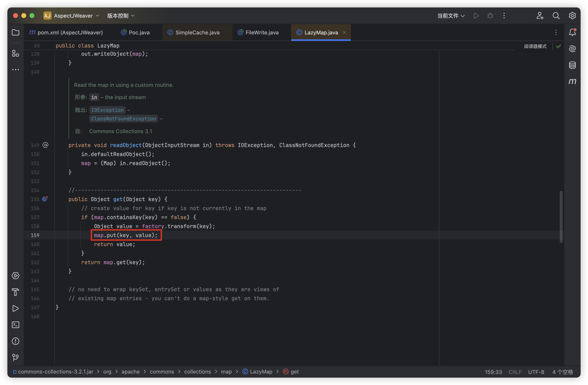Click line number 159 in gutter

pyautogui.click(x=35, y=235)
